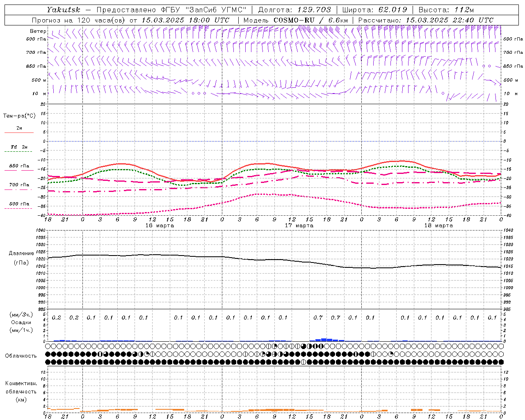Click the "Широта: 62.019" latitude value
This screenshot has height=420, width=525.
click(x=375, y=10)
